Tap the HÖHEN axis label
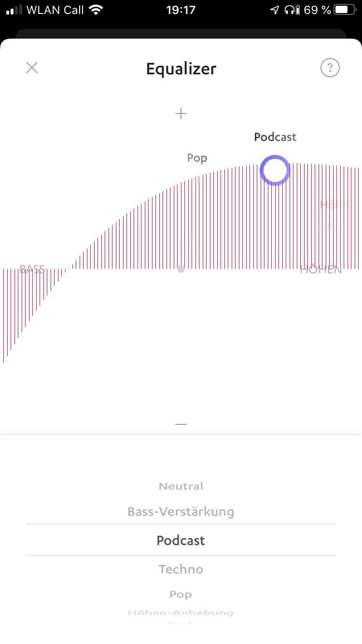Screen dimensions: 362x644 pos(320,269)
